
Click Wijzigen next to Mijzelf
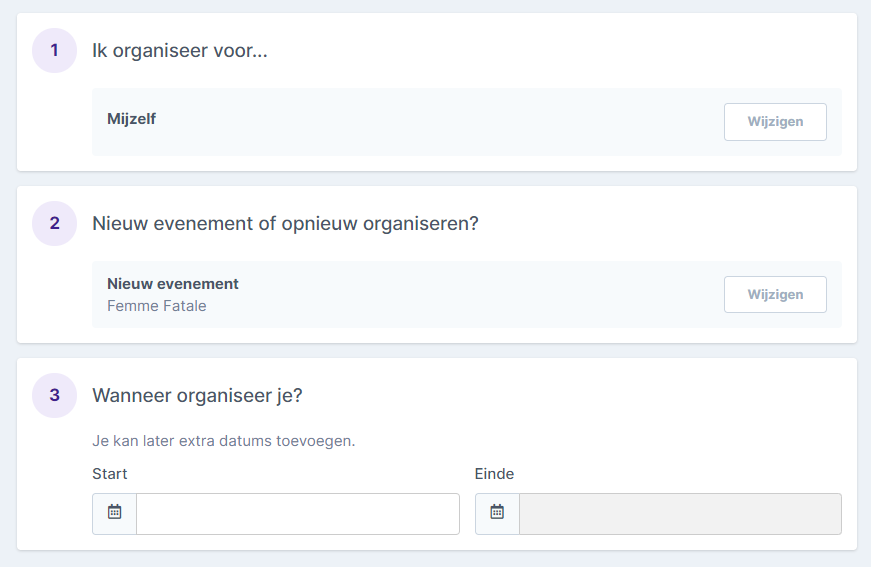[x=775, y=122]
